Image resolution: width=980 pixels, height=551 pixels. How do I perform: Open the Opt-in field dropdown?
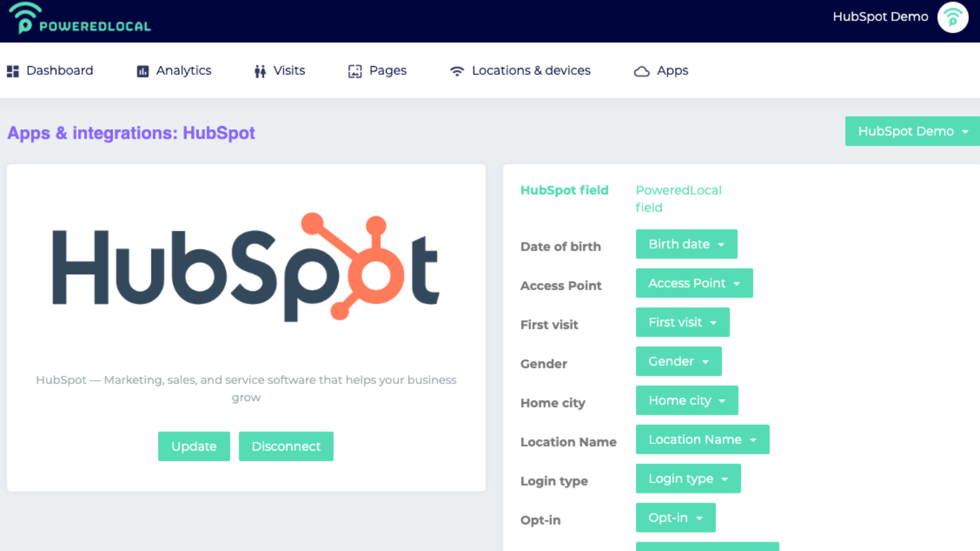(x=675, y=517)
